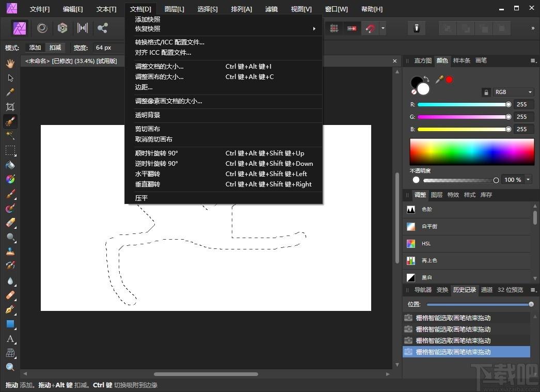
Task: Open the 图层[L] menu
Action: pos(174,9)
